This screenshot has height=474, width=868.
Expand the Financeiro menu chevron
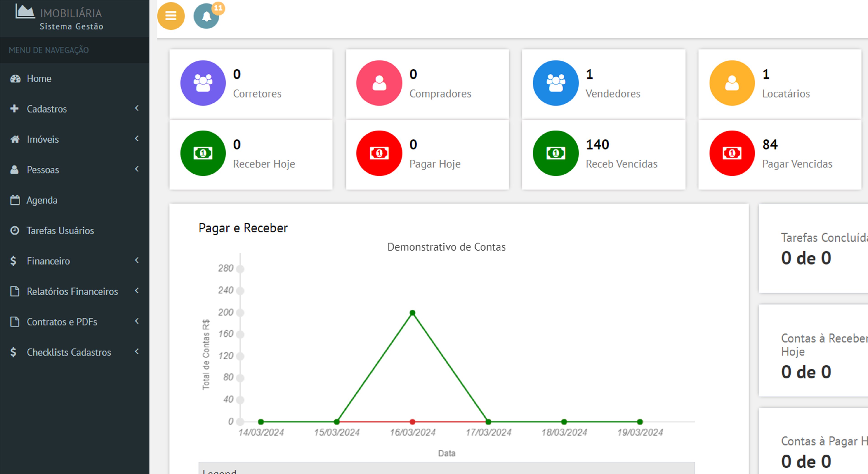click(137, 260)
